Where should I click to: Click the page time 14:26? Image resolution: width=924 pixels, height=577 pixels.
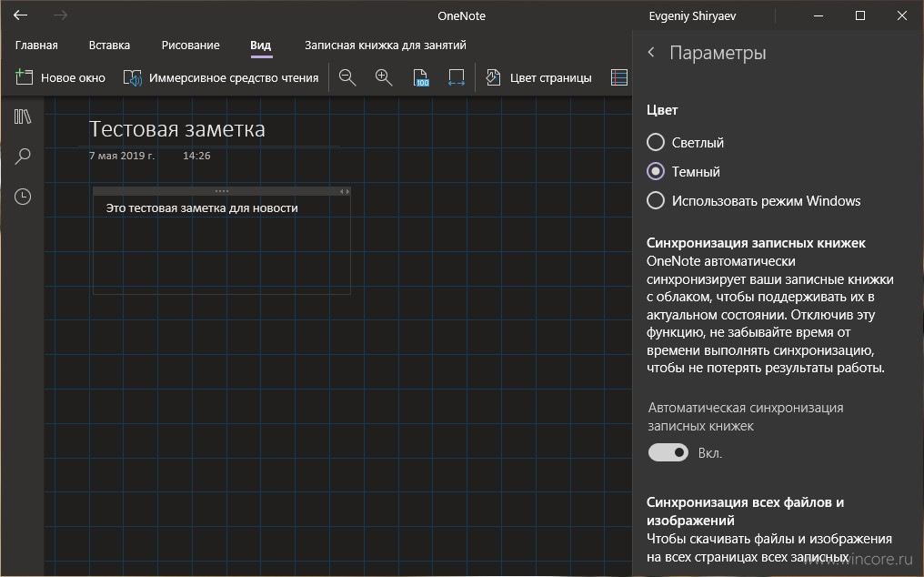coord(196,156)
